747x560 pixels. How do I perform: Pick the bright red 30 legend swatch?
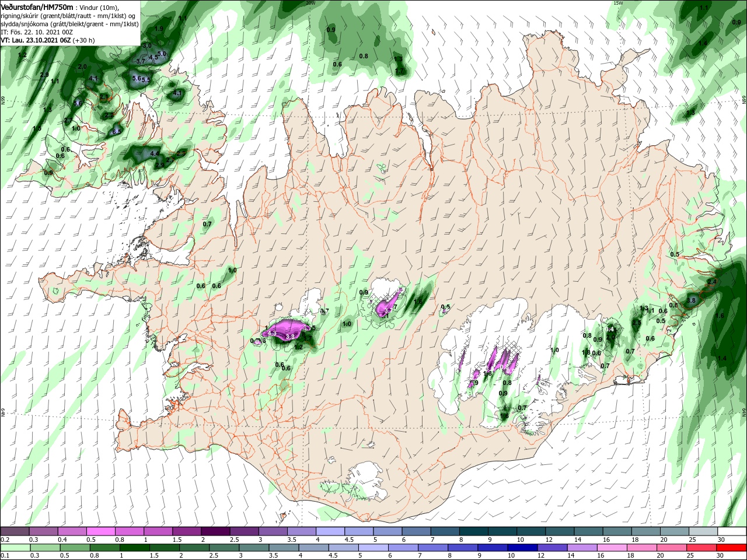(x=732, y=548)
